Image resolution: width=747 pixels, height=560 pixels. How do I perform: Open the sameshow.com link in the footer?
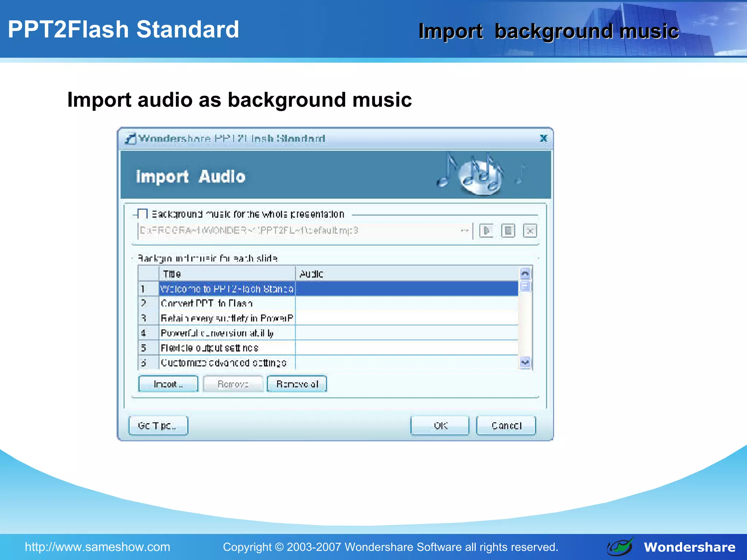(97, 547)
